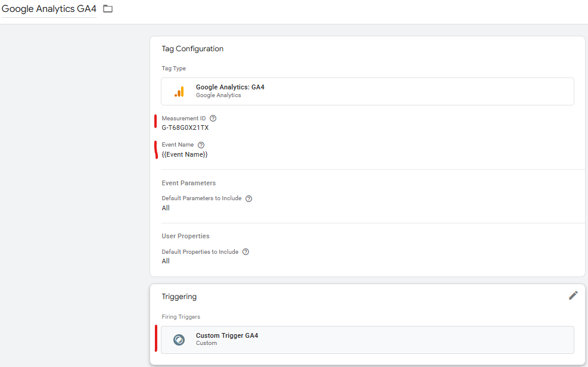Open the Custom Trigger GA4 firing trigger
The width and height of the screenshot is (588, 367).
pyautogui.click(x=367, y=340)
